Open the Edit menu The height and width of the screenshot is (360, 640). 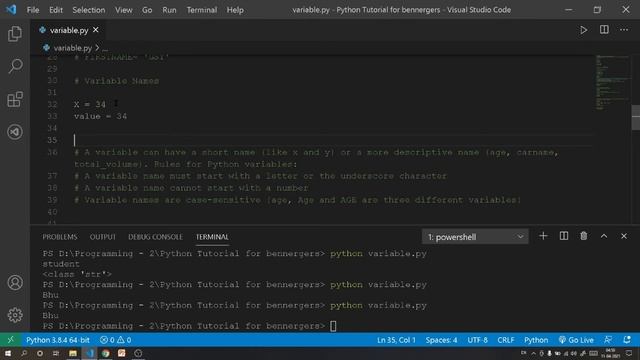pos(56,10)
